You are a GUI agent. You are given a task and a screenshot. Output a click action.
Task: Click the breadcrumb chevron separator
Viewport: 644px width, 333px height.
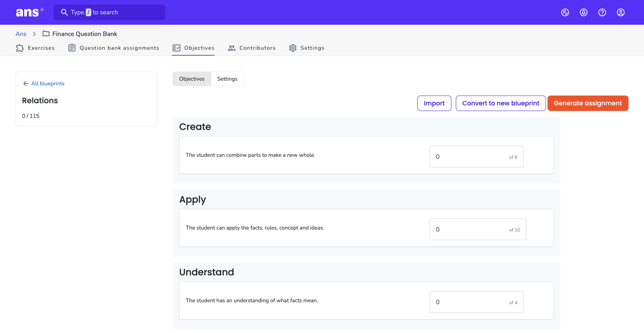pos(34,34)
